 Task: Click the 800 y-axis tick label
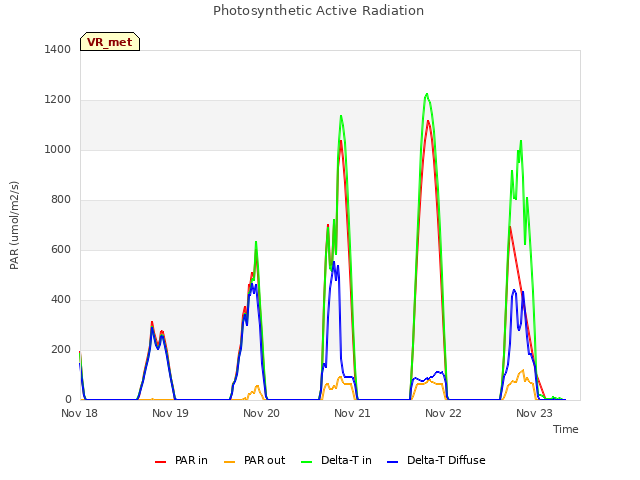click(61, 200)
